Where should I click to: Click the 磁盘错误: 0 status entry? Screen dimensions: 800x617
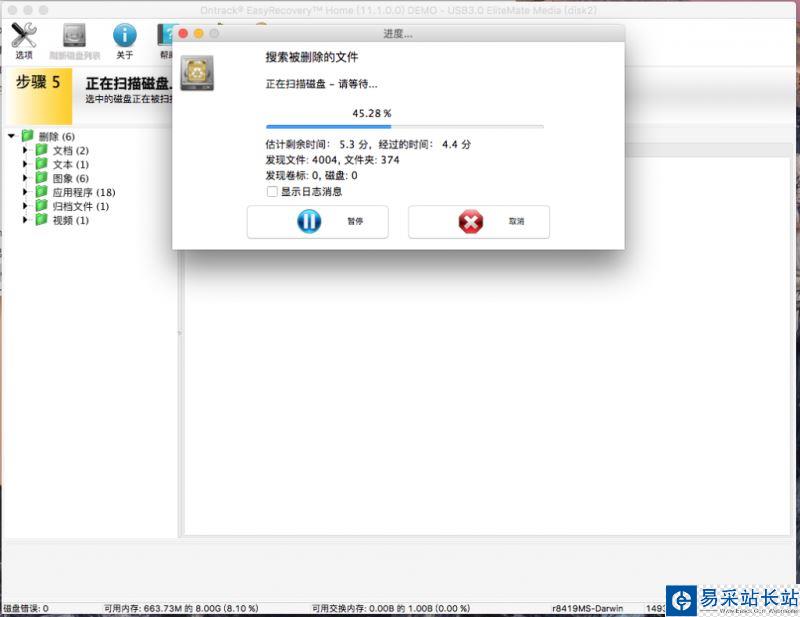26,608
